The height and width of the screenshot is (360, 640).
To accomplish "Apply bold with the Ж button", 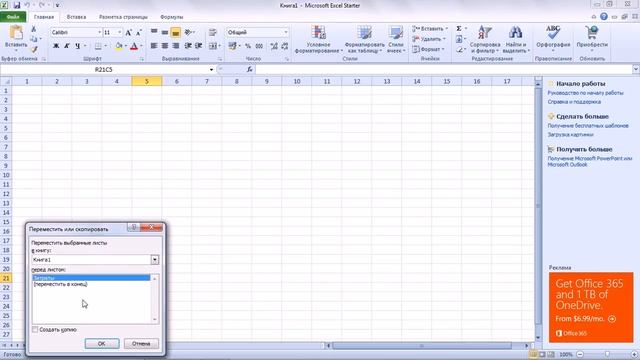I will pyautogui.click(x=56, y=46).
